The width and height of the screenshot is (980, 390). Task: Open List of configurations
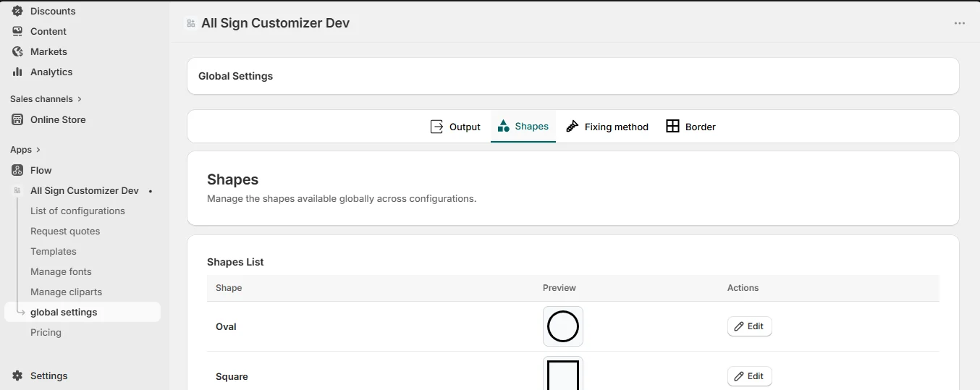pyautogui.click(x=77, y=211)
